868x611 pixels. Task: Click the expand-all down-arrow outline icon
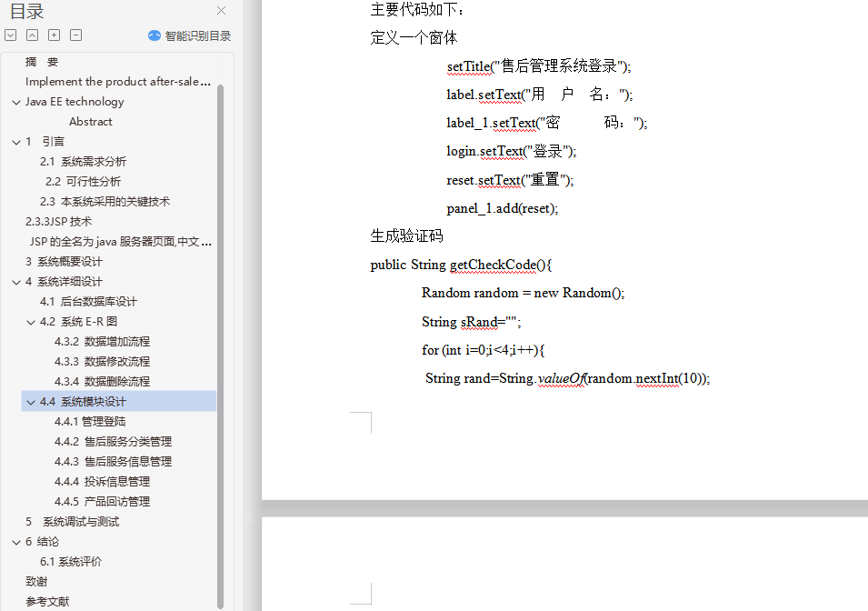click(11, 35)
